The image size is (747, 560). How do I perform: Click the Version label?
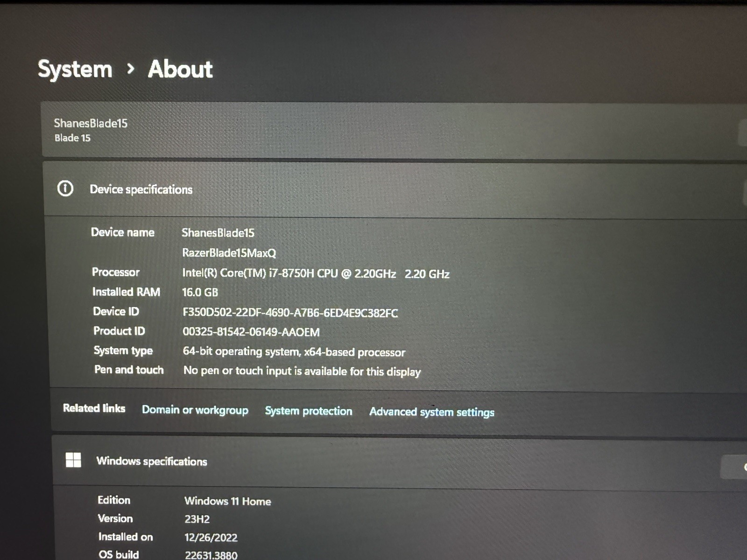tap(115, 518)
